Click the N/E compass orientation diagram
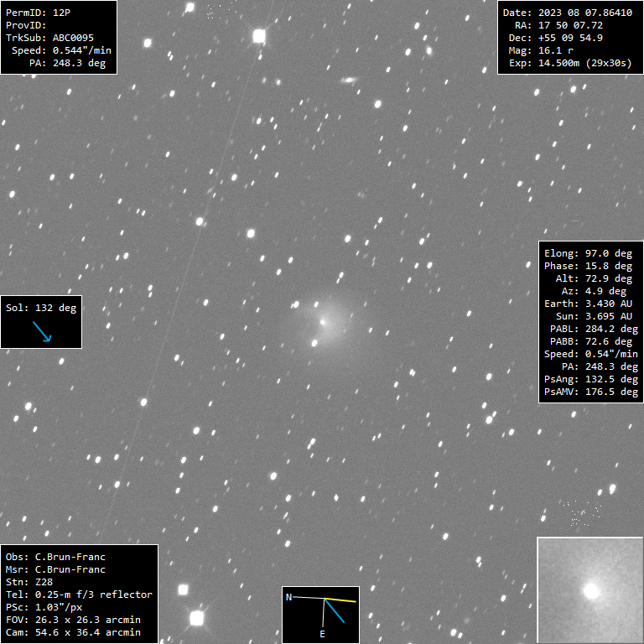Screen dimensions: 644x644 (321, 615)
